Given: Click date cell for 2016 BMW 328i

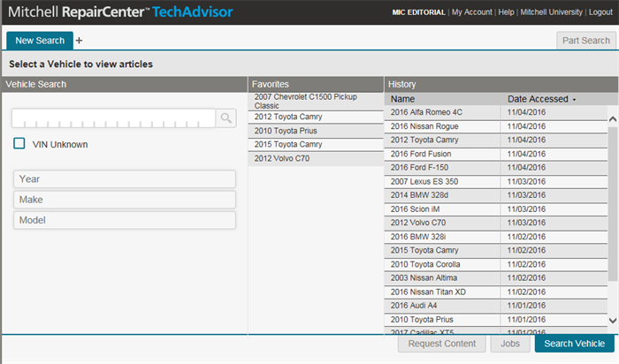Looking at the screenshot, I should (554, 237).
